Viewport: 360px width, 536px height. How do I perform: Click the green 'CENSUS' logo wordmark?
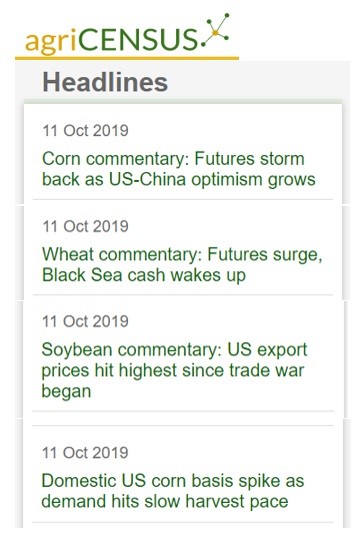[x=138, y=40]
